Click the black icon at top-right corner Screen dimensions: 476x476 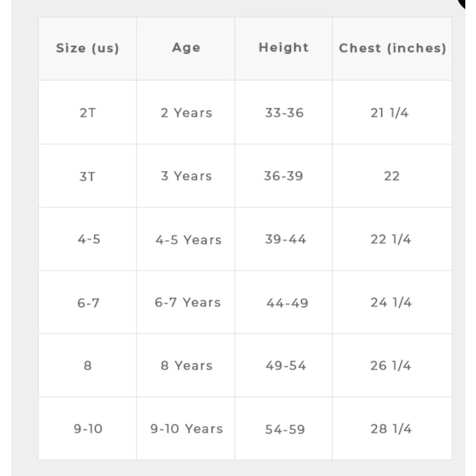462,3
